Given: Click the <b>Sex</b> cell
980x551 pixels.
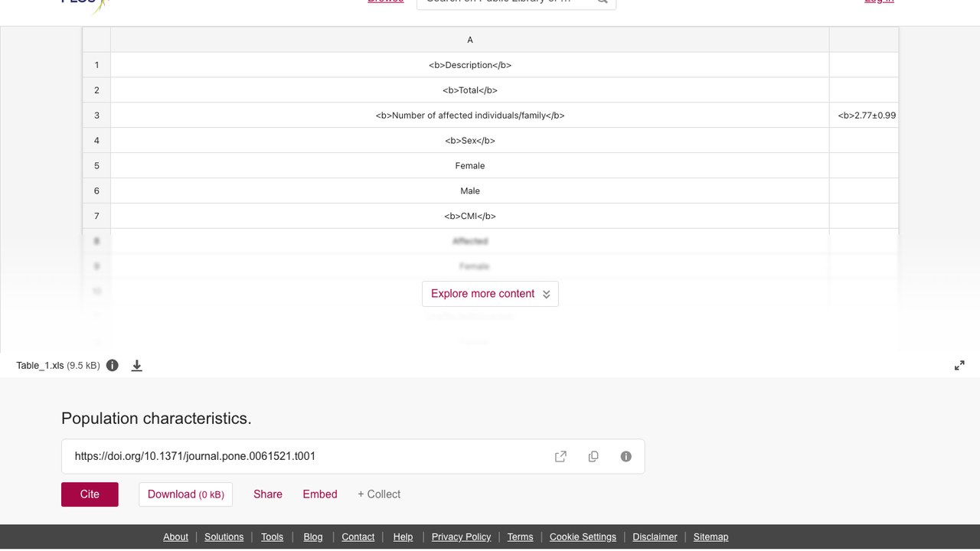Looking at the screenshot, I should [470, 141].
